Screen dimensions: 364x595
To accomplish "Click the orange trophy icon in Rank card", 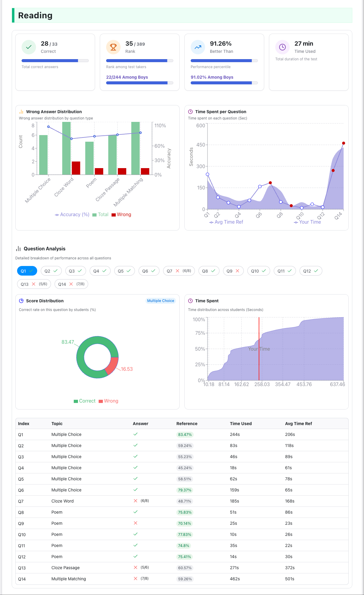I will 113,47.
